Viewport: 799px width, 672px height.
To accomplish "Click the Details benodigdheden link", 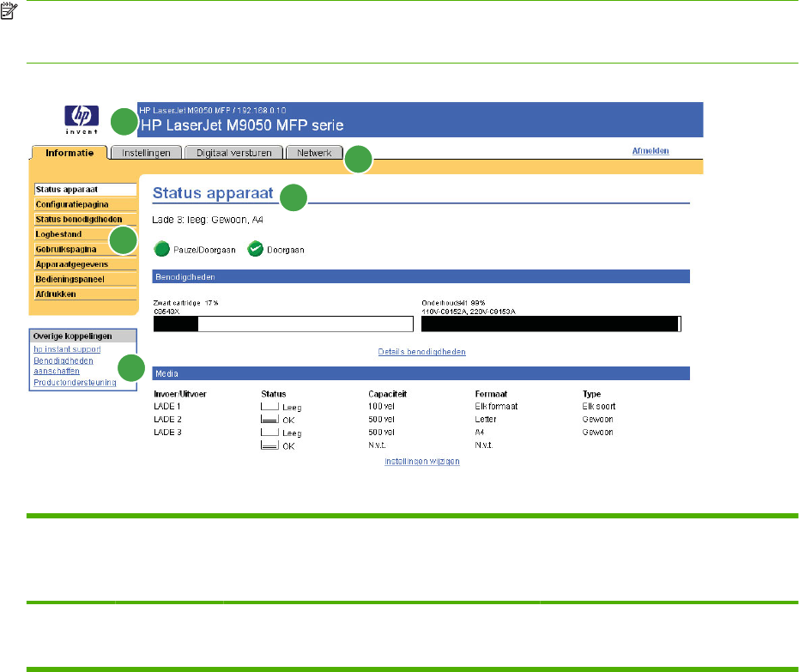I will pos(422,352).
